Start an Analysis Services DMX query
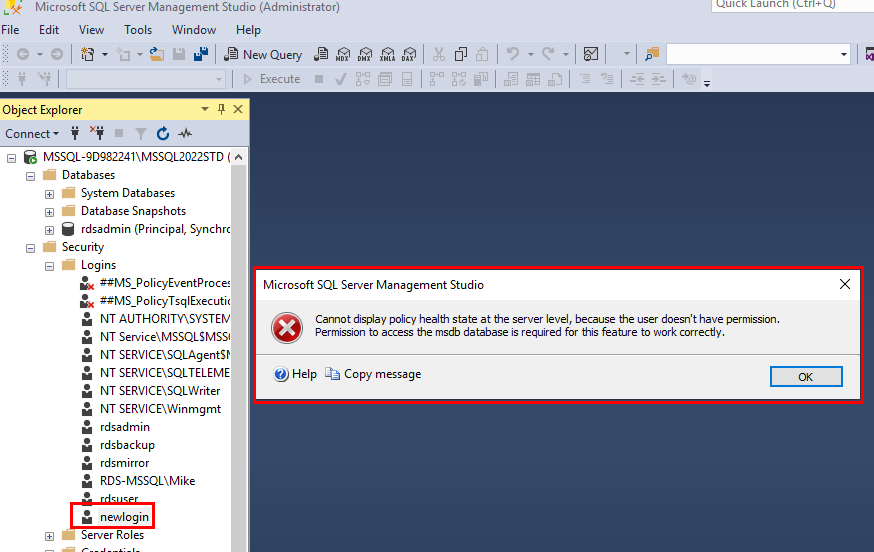This screenshot has width=874, height=552. click(365, 54)
